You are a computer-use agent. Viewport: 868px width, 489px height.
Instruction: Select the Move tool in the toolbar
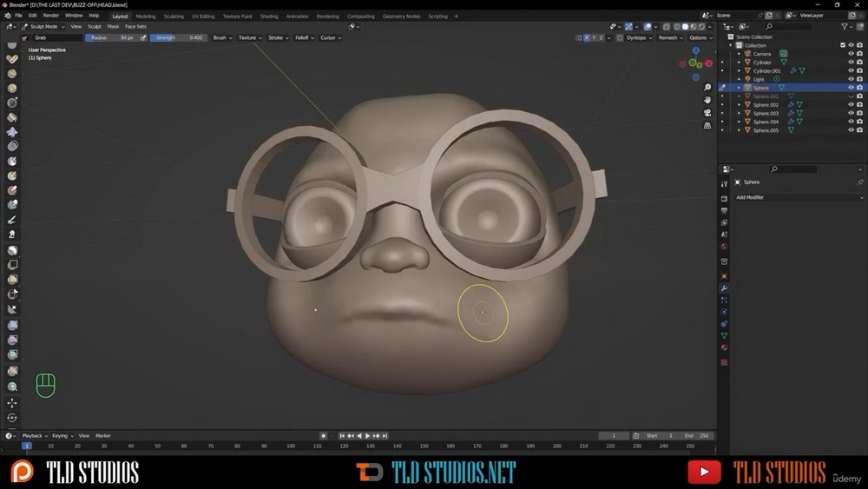(12, 403)
